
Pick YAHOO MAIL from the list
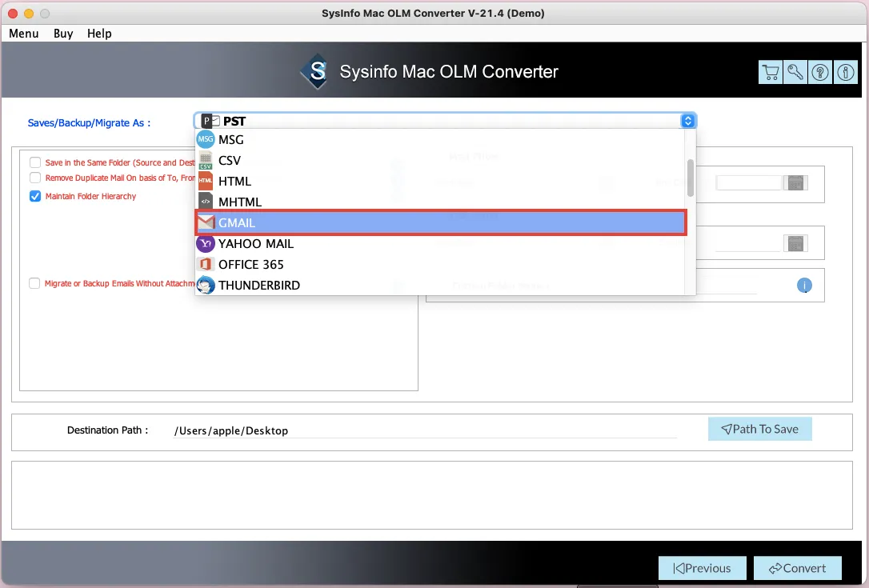click(x=441, y=243)
